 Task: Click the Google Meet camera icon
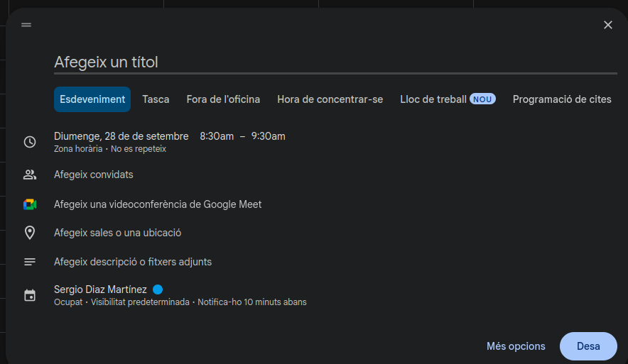click(30, 204)
